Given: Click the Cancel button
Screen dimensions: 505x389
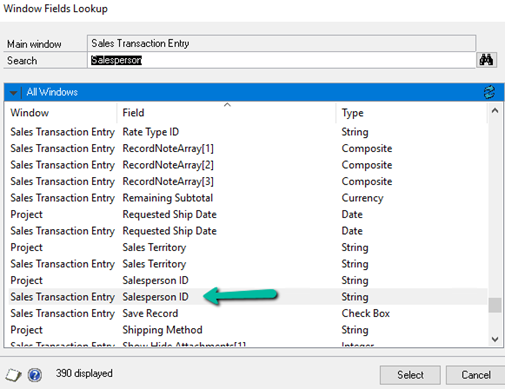Looking at the screenshot, I should tap(476, 375).
